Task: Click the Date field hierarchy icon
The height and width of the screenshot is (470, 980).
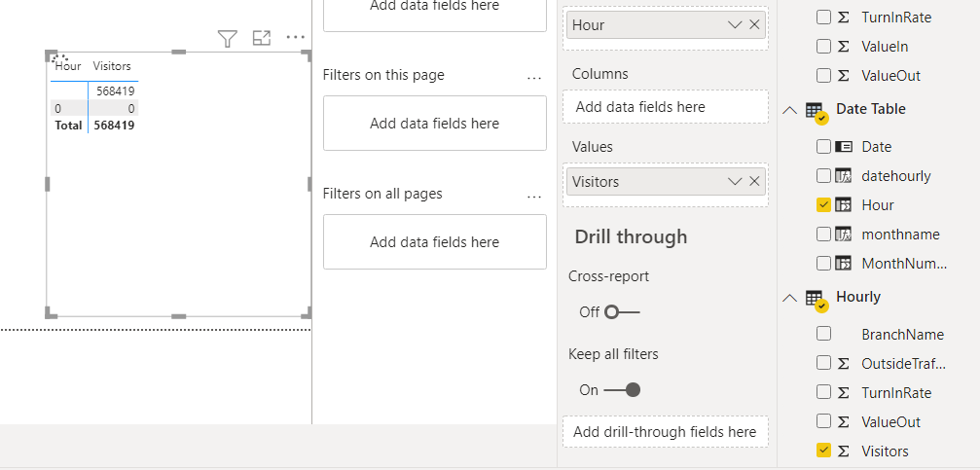Action: 843,147
